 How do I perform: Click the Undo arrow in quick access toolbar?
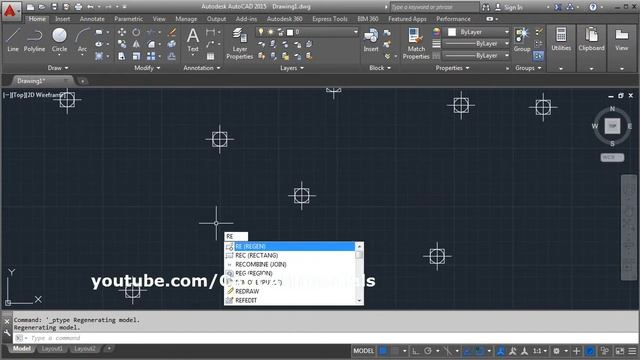(90, 7)
